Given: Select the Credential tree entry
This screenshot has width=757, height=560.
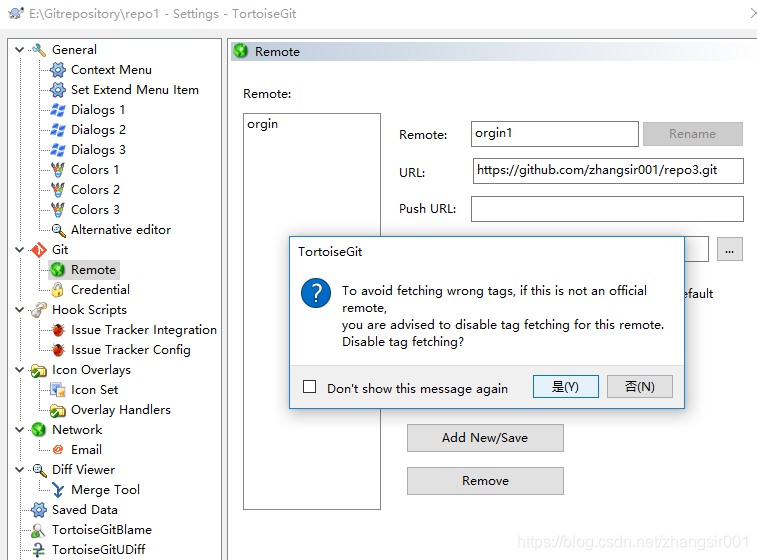Looking at the screenshot, I should [100, 290].
